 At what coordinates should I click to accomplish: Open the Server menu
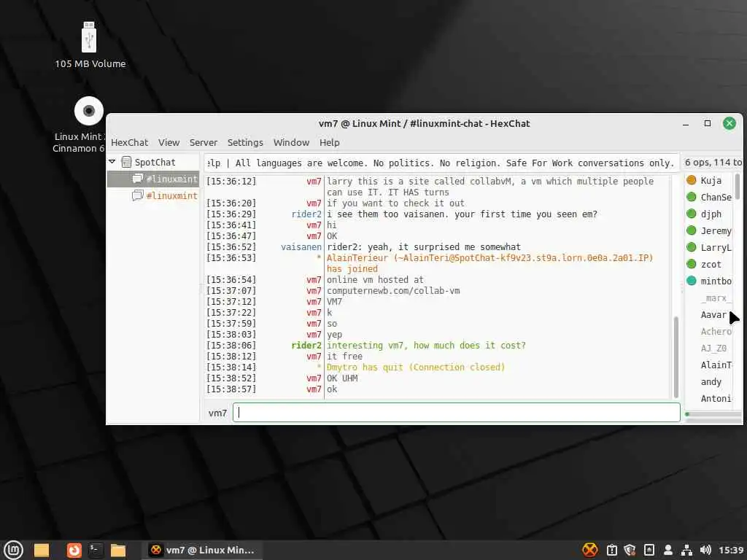(204, 142)
